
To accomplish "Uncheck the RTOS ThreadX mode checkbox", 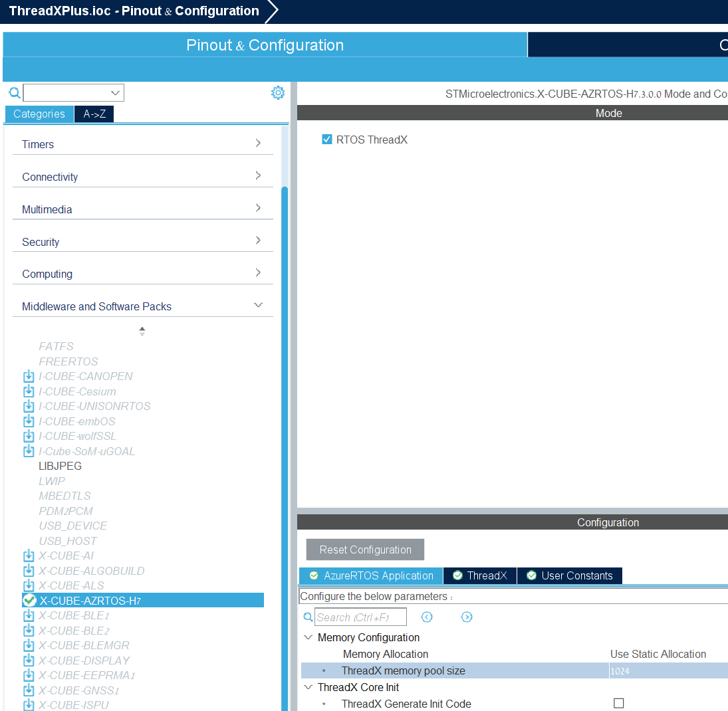I will point(326,140).
